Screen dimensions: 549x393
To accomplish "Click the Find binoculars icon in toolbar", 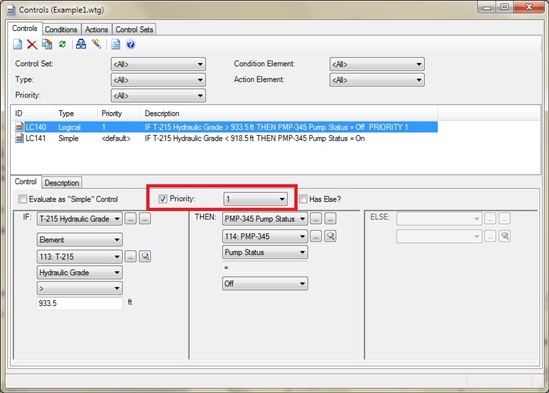I will click(81, 44).
